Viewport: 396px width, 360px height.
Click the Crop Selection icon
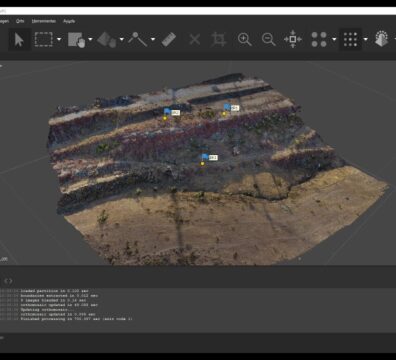219,39
